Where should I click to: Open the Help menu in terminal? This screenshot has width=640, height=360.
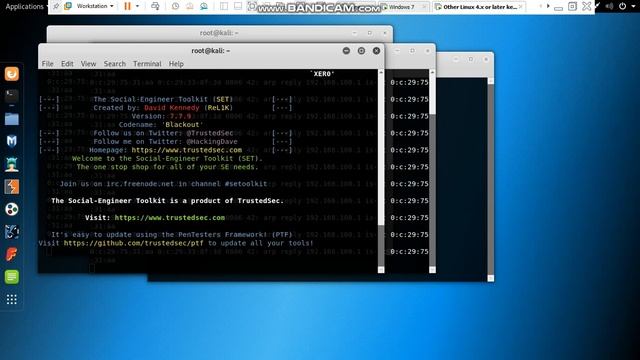pos(176,64)
